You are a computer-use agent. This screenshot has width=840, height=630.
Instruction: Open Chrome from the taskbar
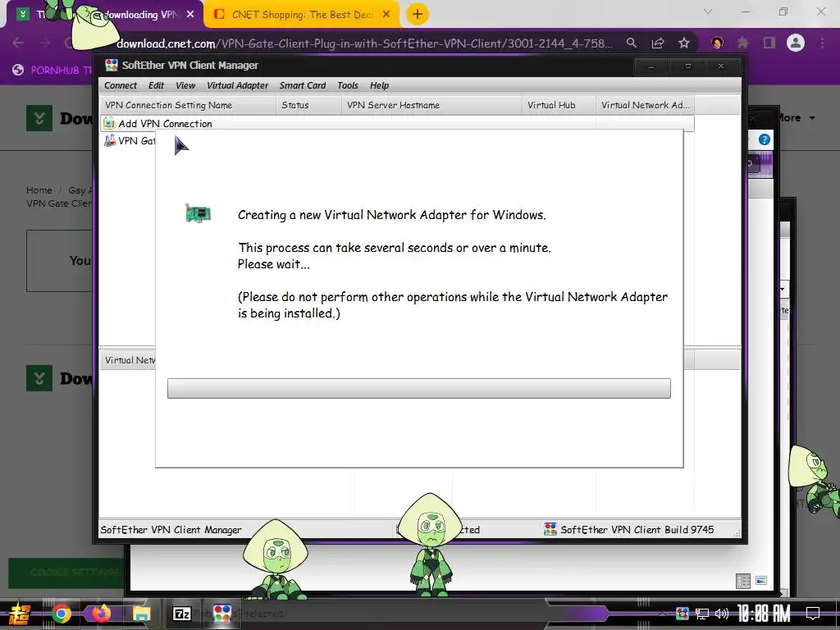coord(61,614)
